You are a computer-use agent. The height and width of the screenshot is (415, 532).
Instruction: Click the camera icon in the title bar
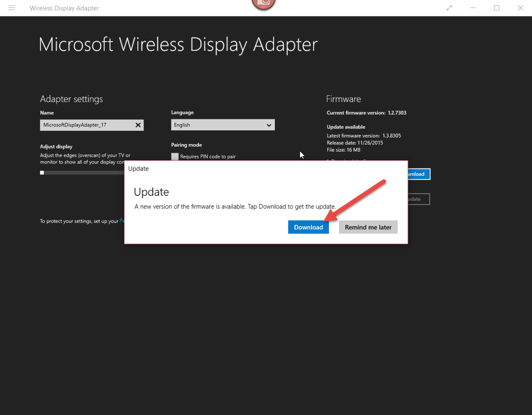click(263, 4)
